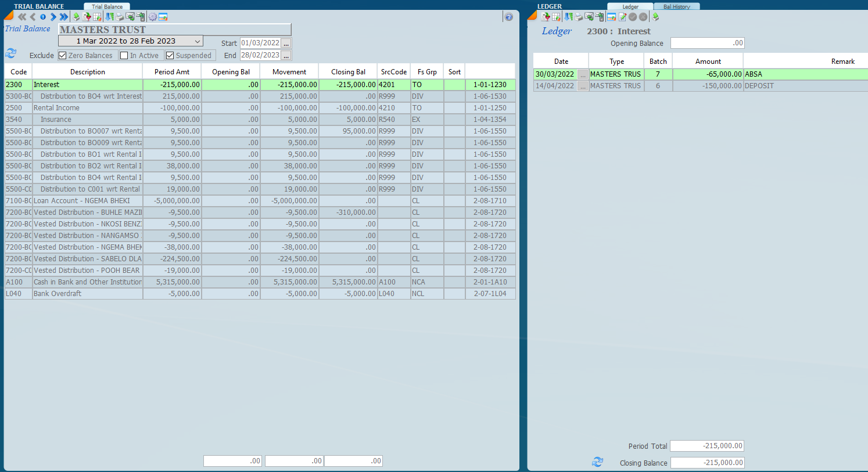This screenshot has height=472, width=868.
Task: Click the edit pencil icon in Ledger toolbar
Action: [622, 17]
